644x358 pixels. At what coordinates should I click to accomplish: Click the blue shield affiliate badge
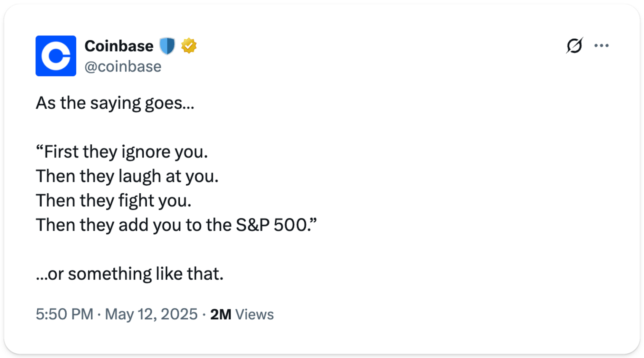(167, 46)
